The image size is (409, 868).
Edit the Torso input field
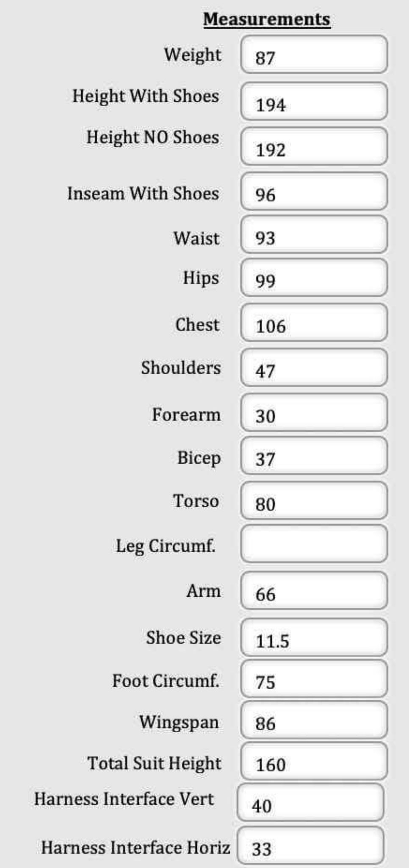314,501
